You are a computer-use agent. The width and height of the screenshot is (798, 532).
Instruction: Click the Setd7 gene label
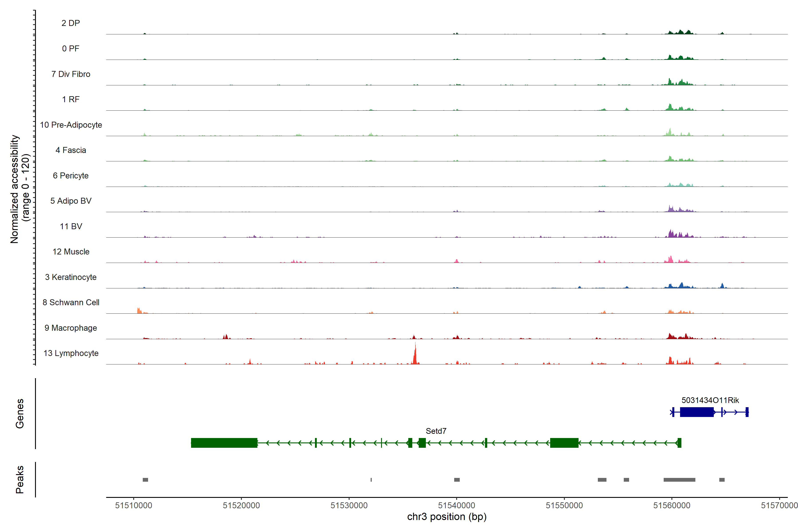coord(436,431)
